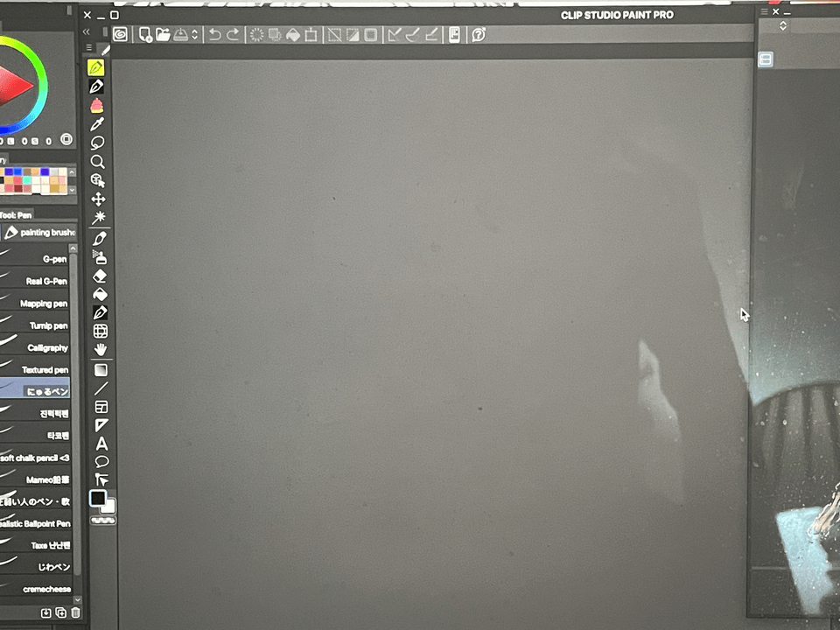The width and height of the screenshot is (840, 630).
Task: Select the black main color swatch
Action: pos(97,498)
